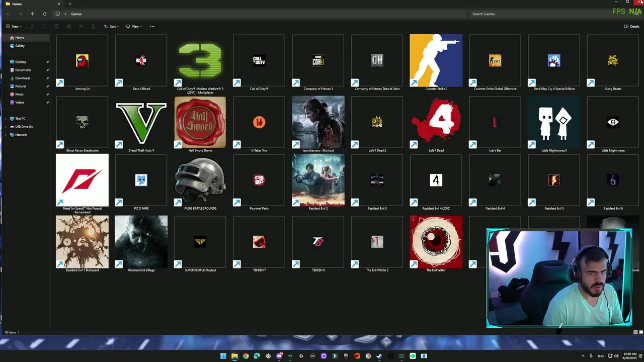Expand the This PC tree node

pyautogui.click(x=6, y=119)
